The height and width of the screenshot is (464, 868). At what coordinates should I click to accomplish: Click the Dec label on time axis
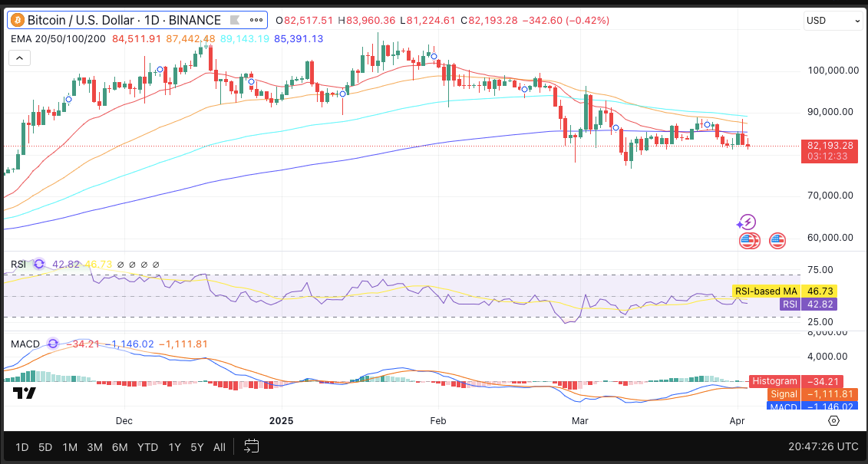pos(124,421)
